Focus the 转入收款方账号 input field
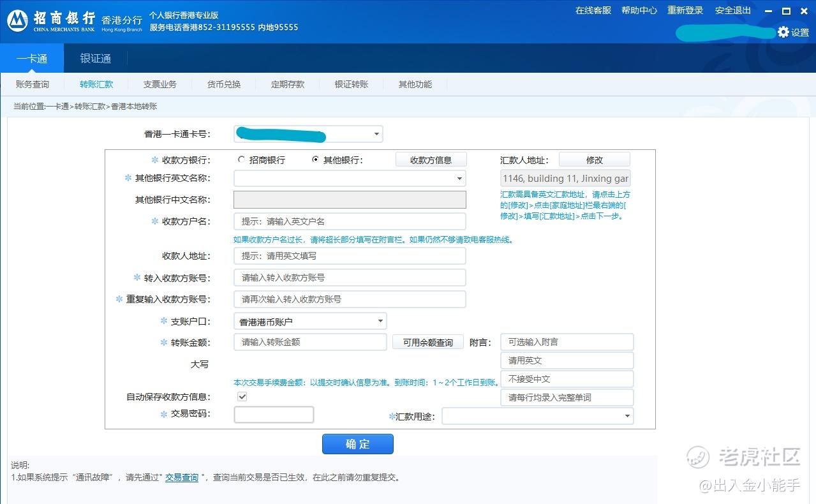Screen dimensions: 816x504 [350, 278]
